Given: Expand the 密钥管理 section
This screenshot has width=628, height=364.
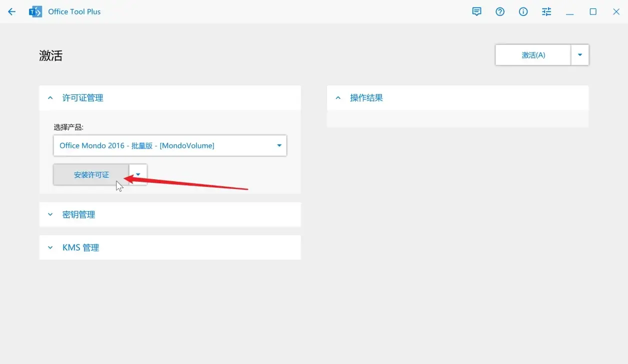Looking at the screenshot, I should pos(170,215).
